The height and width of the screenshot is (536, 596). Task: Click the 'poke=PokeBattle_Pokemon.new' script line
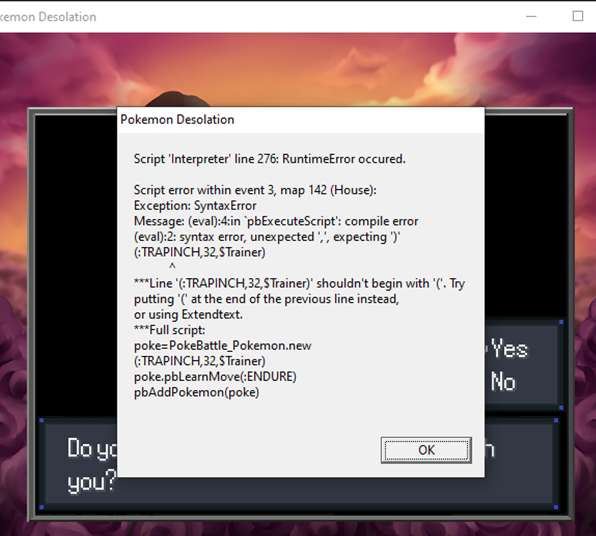(222, 346)
